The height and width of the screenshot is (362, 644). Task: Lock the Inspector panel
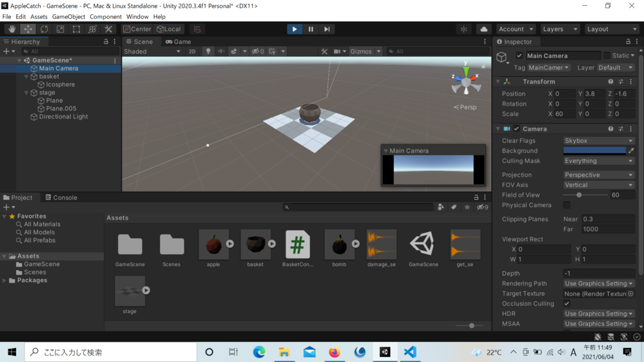[x=628, y=41]
